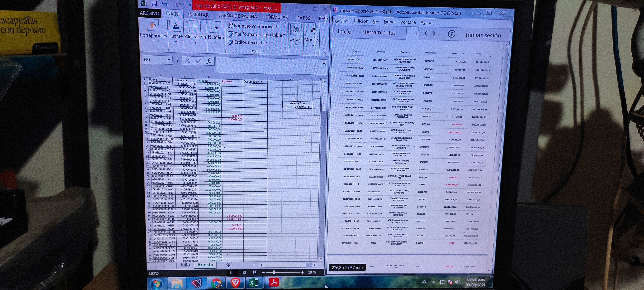Image resolution: width=644 pixels, height=290 pixels.
Task: Open Brave browser from the taskbar
Action: click(x=235, y=283)
